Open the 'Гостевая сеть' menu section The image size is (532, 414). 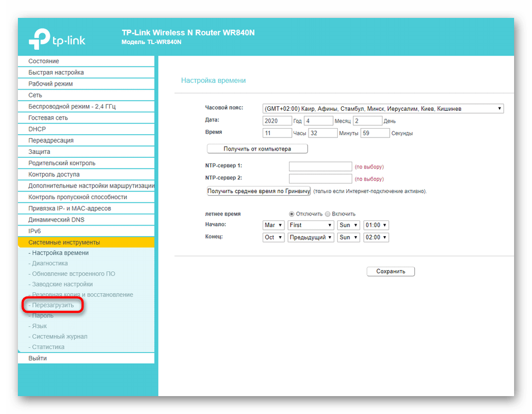[48, 117]
